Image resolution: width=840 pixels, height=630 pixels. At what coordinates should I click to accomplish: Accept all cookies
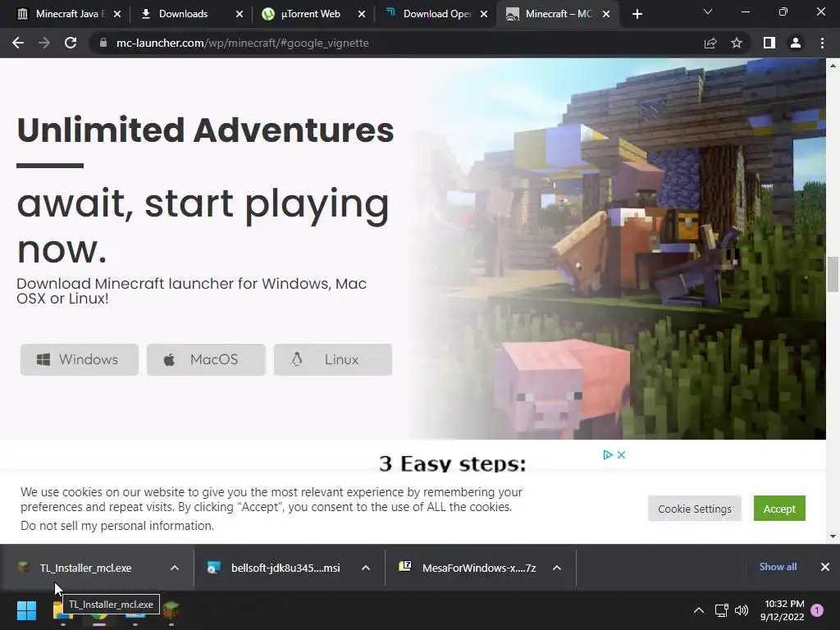[779, 509]
